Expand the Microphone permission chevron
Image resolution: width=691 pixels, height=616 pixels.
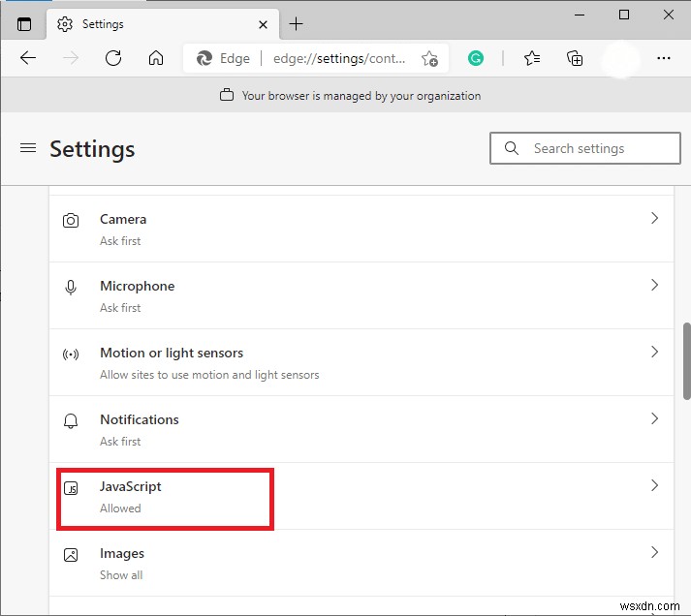pos(654,286)
